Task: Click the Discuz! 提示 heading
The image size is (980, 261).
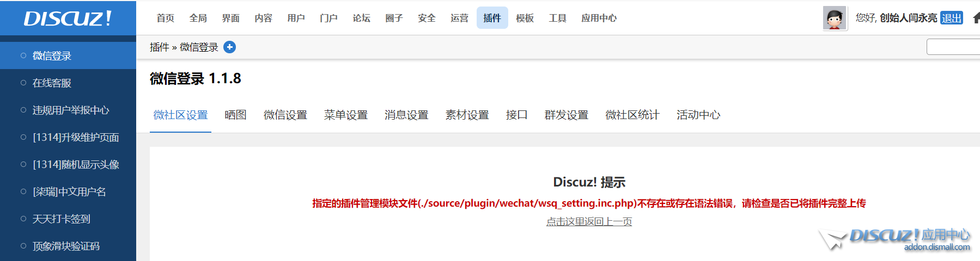Action: pyautogui.click(x=589, y=182)
